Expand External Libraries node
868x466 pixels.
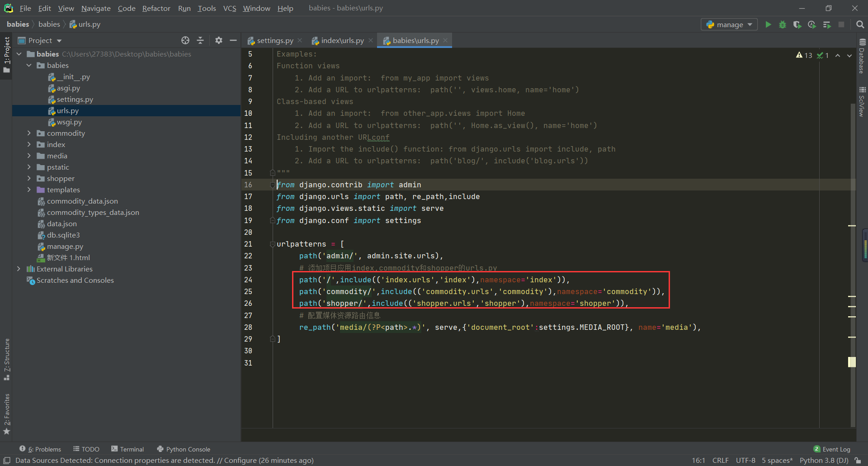tap(19, 269)
